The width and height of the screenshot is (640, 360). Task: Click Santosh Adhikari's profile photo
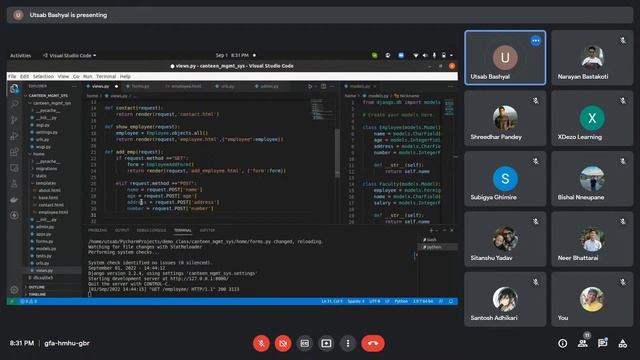point(505,299)
